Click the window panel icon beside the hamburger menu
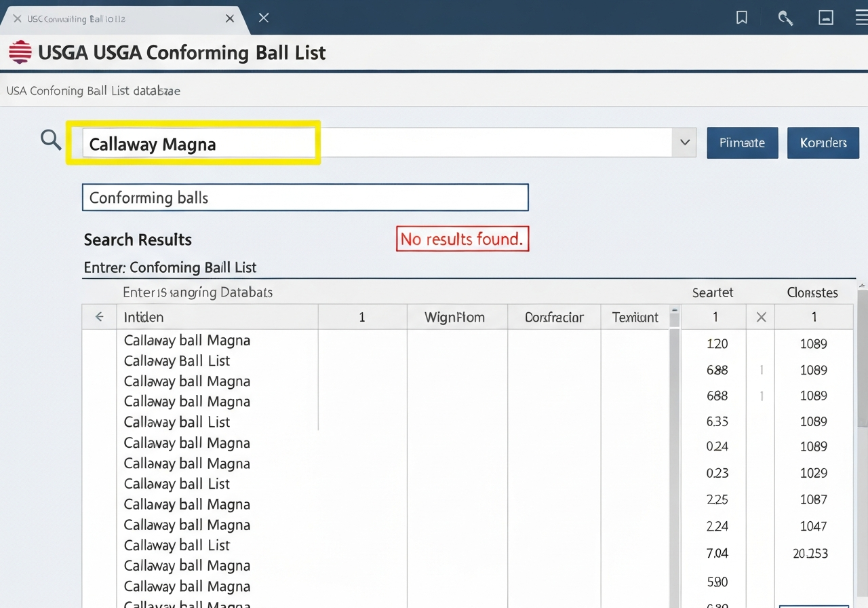The image size is (868, 608). (826, 18)
